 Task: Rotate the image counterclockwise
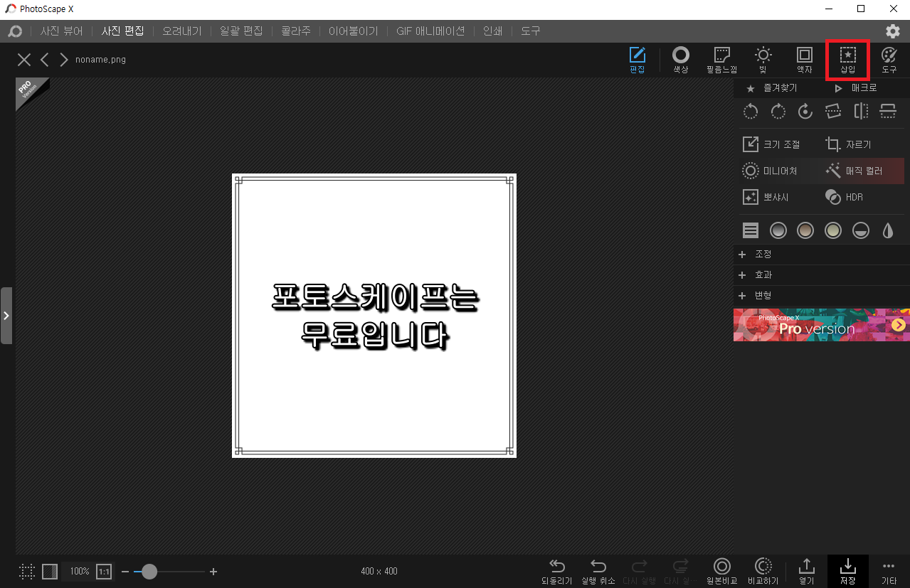click(751, 111)
